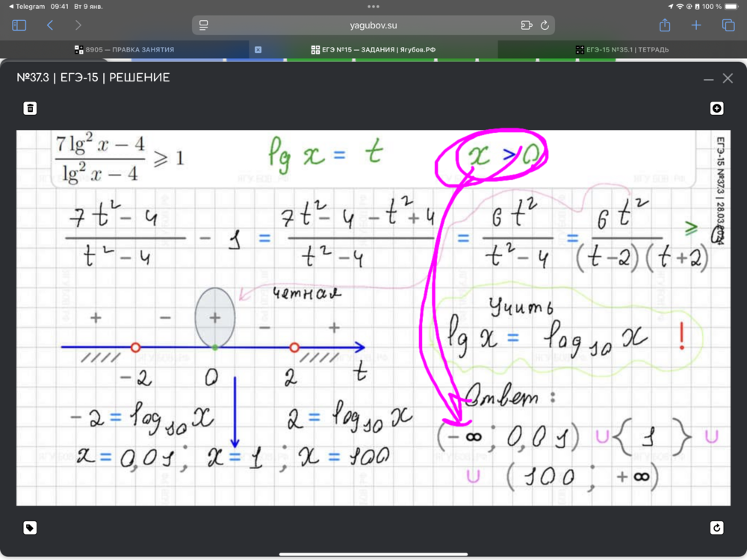Reload the yagubov.su page
747x560 pixels.
pos(545,25)
